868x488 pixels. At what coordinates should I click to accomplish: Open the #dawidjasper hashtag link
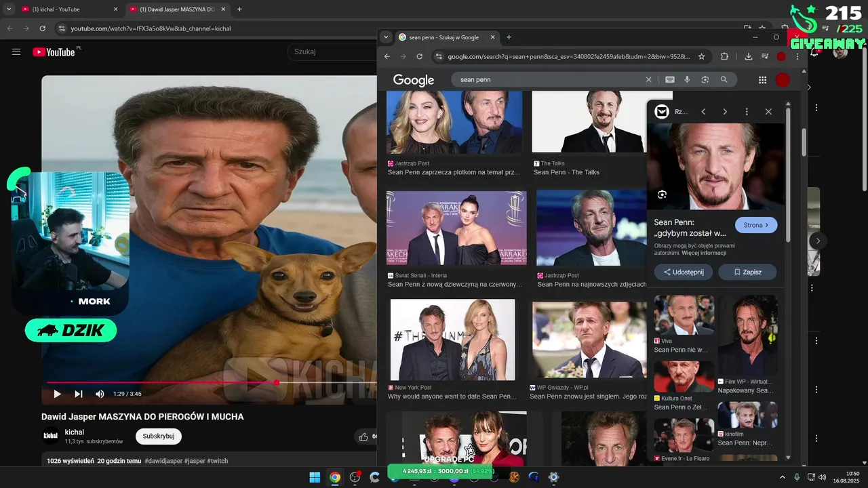coord(163,461)
